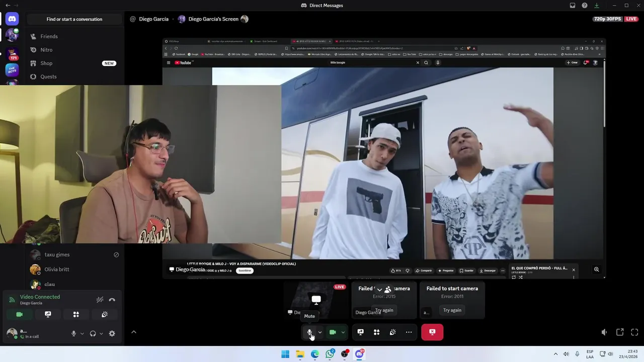Zoom stream with magnifier icon
Viewport: 644px width, 362px height.
[x=596, y=269]
